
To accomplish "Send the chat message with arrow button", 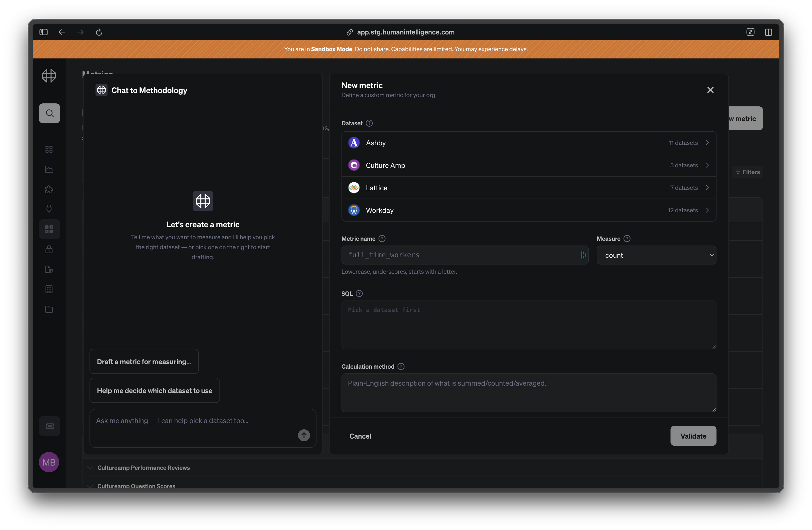I will coord(304,435).
